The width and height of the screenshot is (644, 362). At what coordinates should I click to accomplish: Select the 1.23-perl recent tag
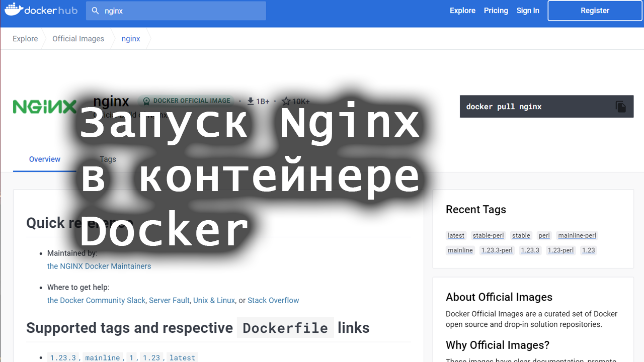[560, 250]
